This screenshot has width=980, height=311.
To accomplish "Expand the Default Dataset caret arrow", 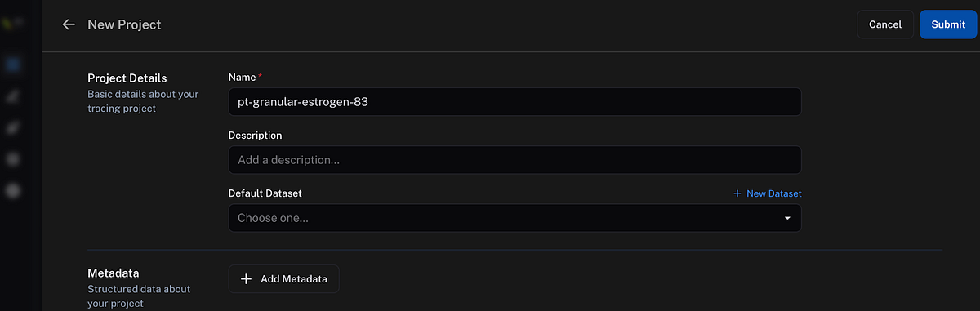I will point(787,219).
